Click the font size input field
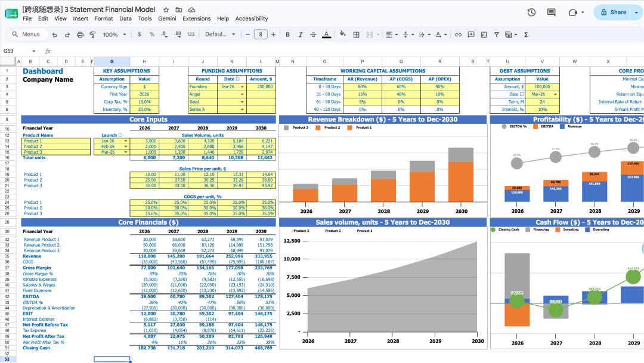 coord(261,35)
